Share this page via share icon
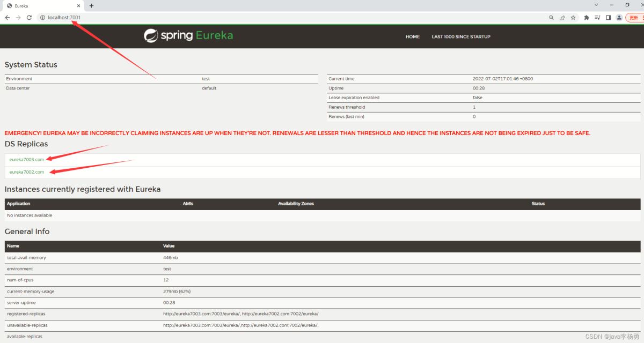 [x=562, y=18]
